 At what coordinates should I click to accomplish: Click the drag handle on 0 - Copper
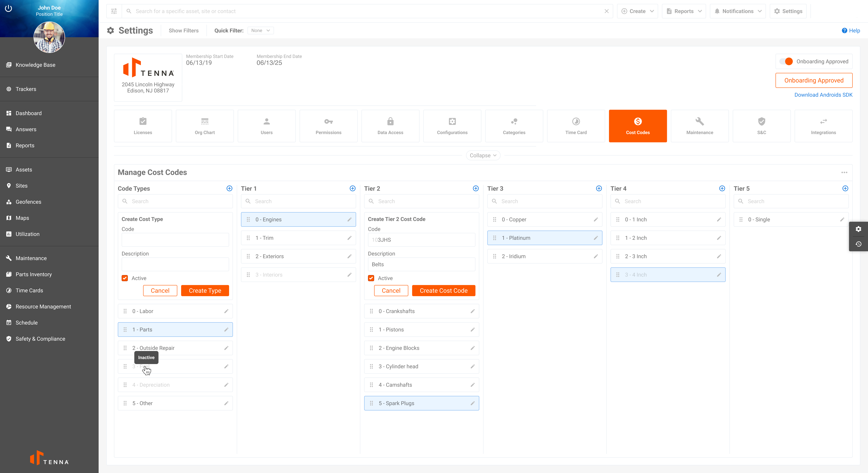coord(494,219)
